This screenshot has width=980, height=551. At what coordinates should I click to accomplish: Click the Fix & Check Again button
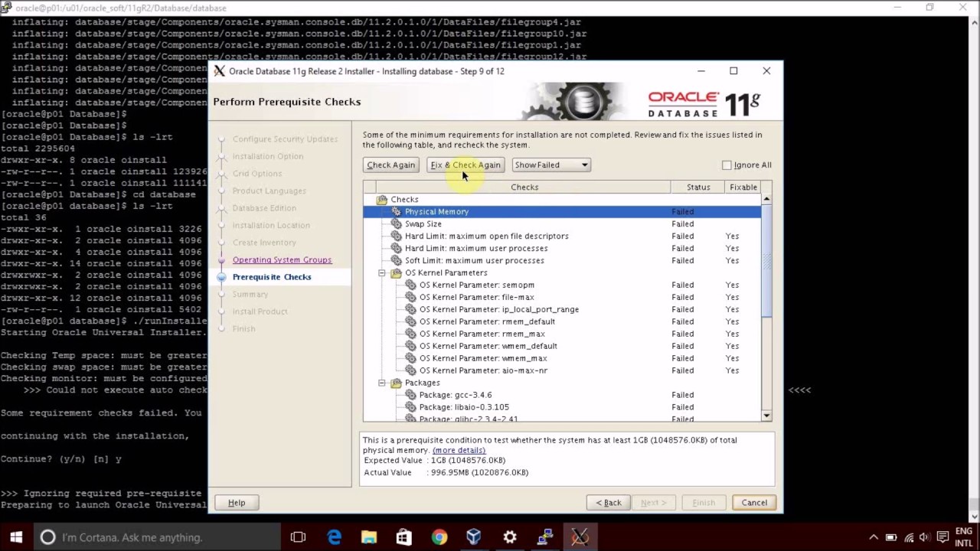pos(465,165)
